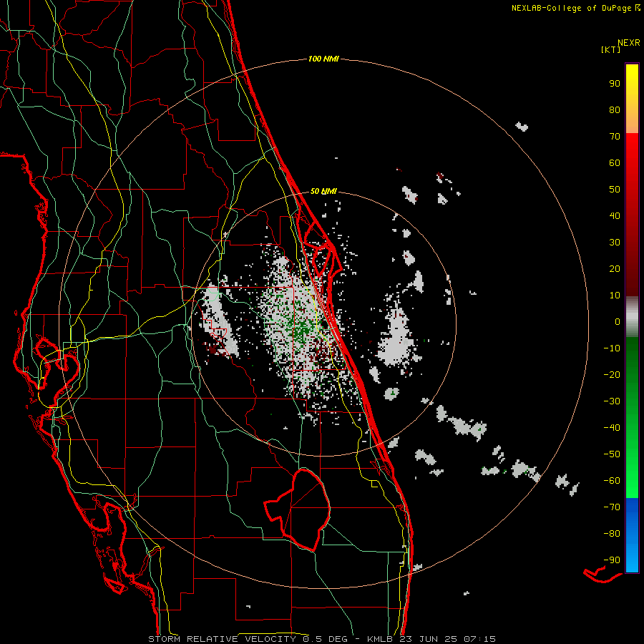Click the positive 60 scale value
644x644 pixels.
click(615, 163)
